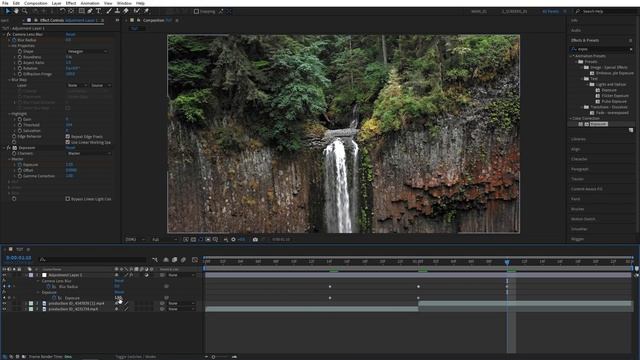Image resolution: width=640 pixels, height=360 pixels.
Task: Click the current time indicator playhead
Action: [x=507, y=262]
